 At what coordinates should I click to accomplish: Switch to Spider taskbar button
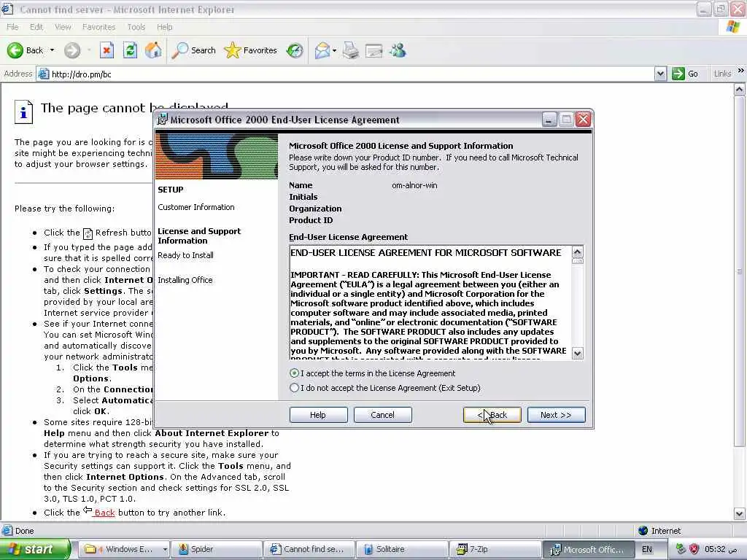coord(216,549)
